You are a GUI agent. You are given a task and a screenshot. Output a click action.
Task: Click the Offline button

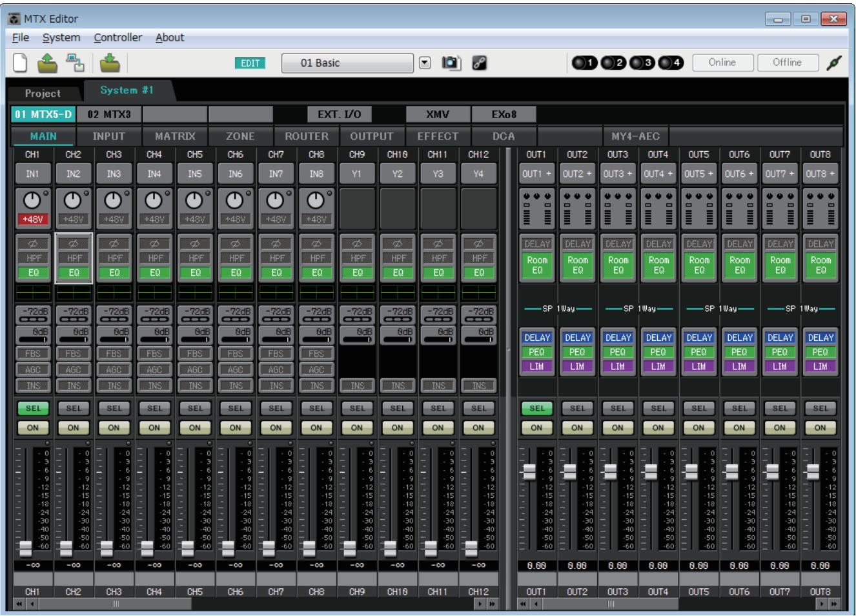click(788, 63)
